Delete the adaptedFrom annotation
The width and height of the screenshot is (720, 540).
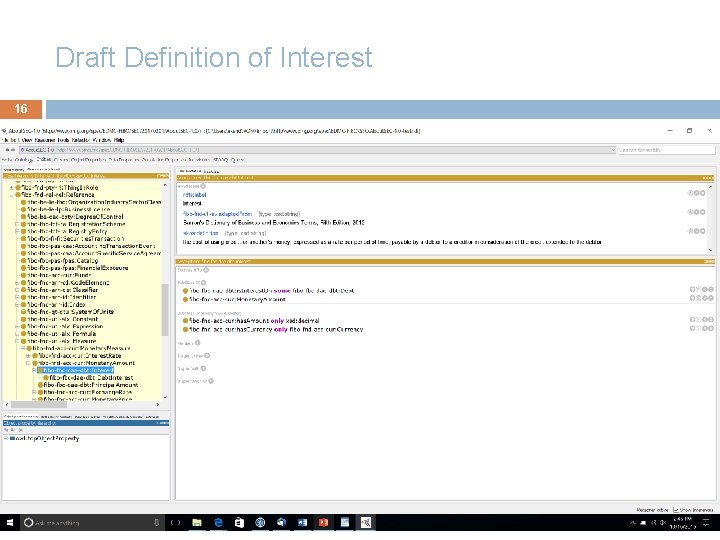point(697,212)
